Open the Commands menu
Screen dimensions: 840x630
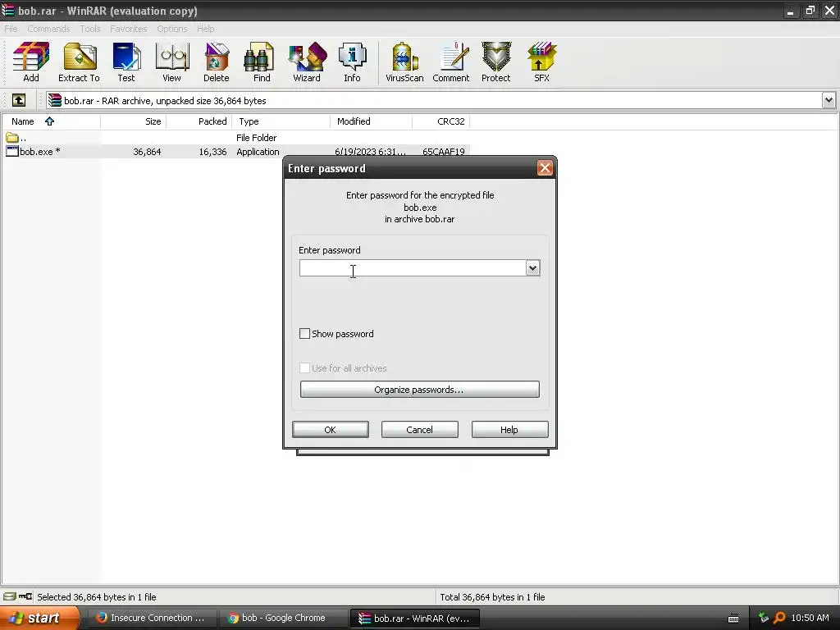pyautogui.click(x=48, y=29)
